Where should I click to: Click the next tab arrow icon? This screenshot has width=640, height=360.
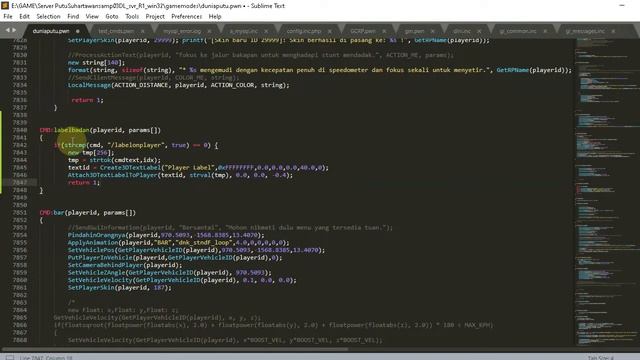(14, 30)
